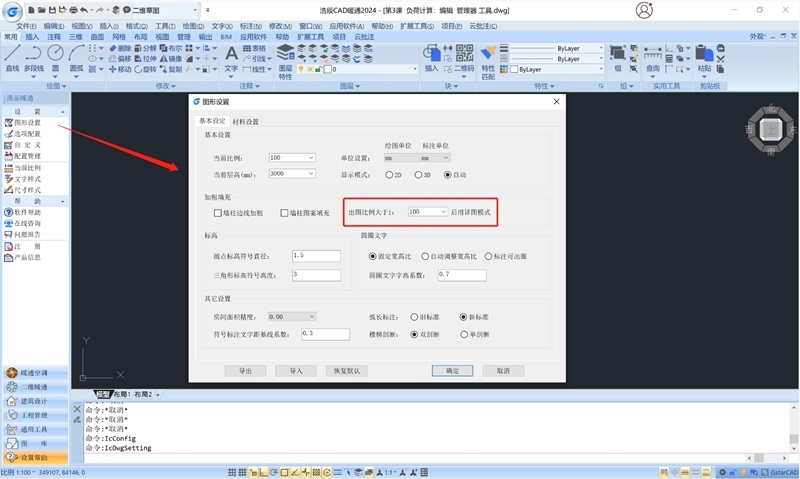Viewport: 800px width, 479px height.
Task: Open the layer list dropdown
Action: point(414,69)
